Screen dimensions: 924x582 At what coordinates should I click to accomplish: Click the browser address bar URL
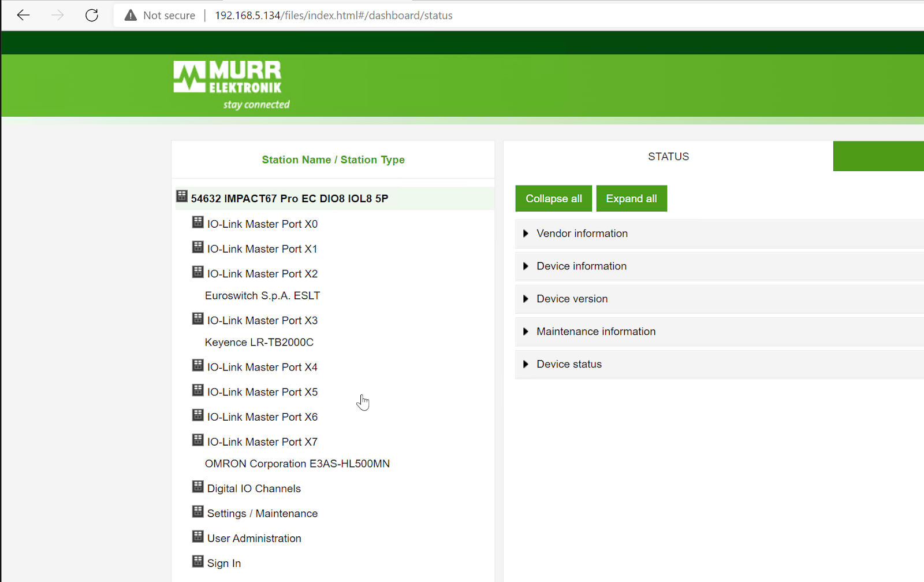[x=334, y=16]
